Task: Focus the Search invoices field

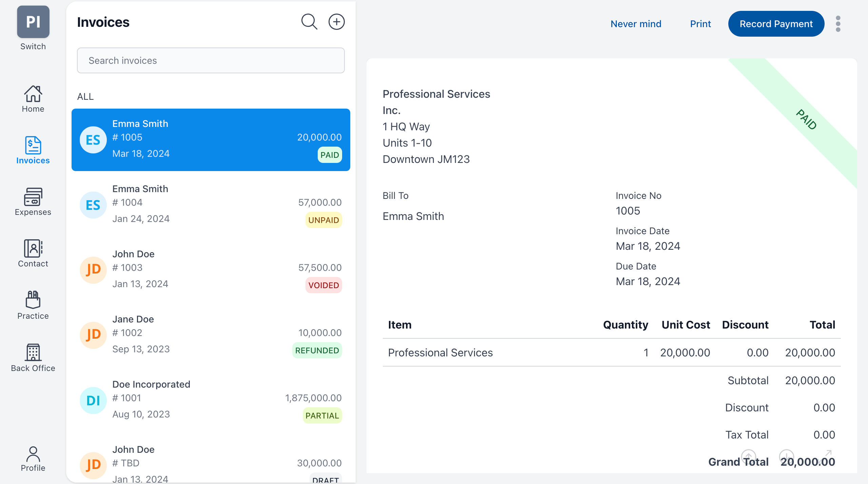Action: tap(211, 60)
